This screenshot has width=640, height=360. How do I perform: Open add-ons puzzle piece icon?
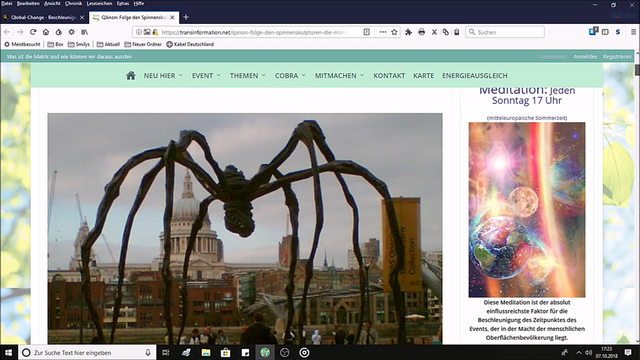[409, 32]
